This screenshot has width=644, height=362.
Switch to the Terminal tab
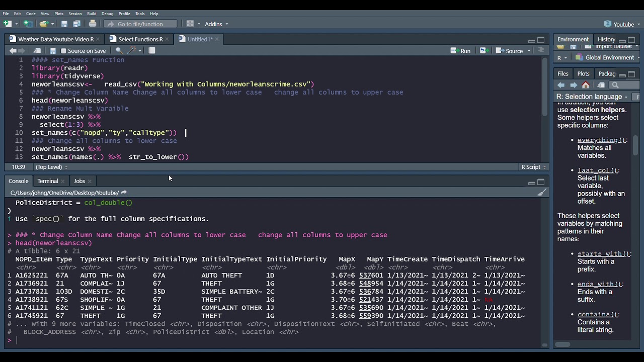click(48, 181)
